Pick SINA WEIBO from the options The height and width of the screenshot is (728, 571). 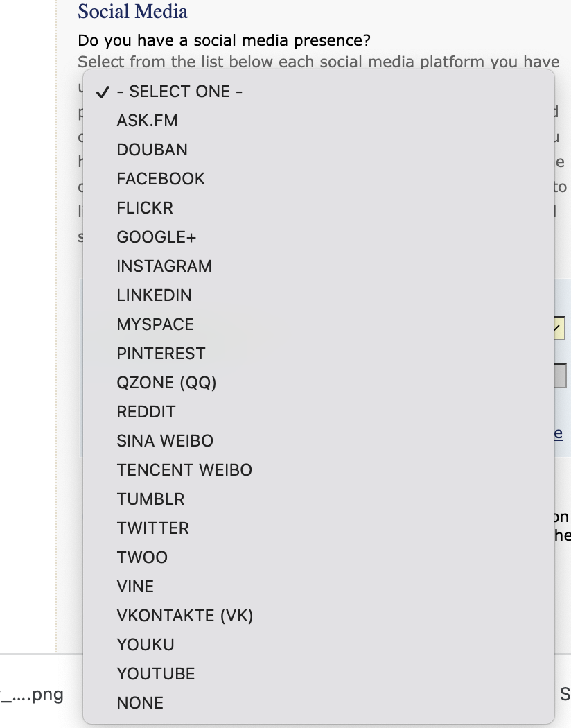pyautogui.click(x=165, y=441)
